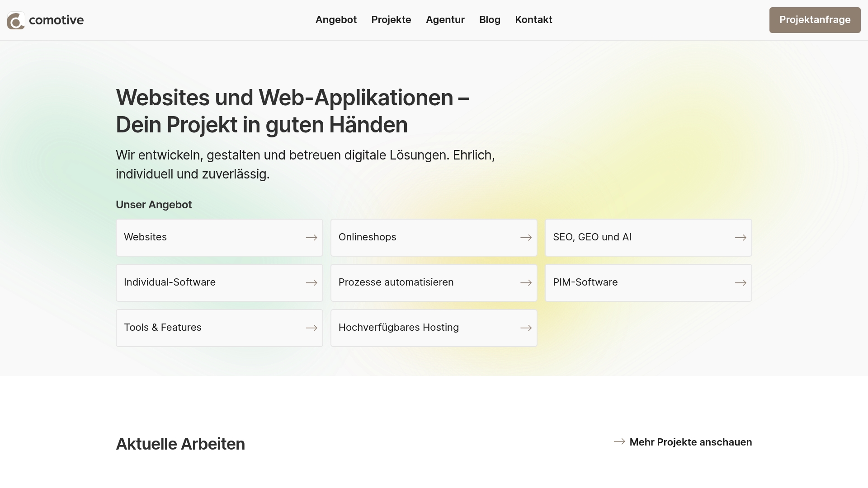The width and height of the screenshot is (868, 488).
Task: Click the Projektanfrage button
Action: 815,20
